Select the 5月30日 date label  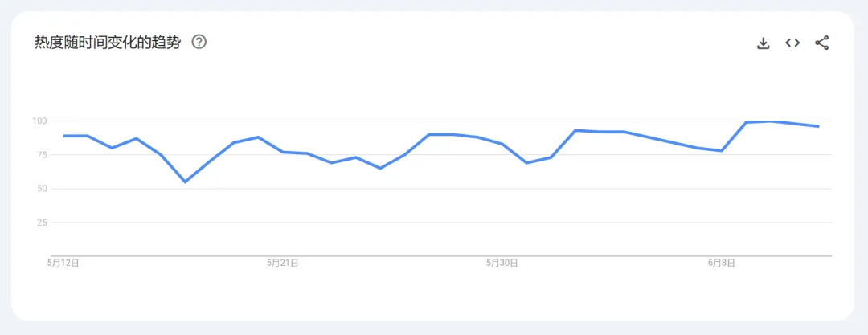(502, 264)
